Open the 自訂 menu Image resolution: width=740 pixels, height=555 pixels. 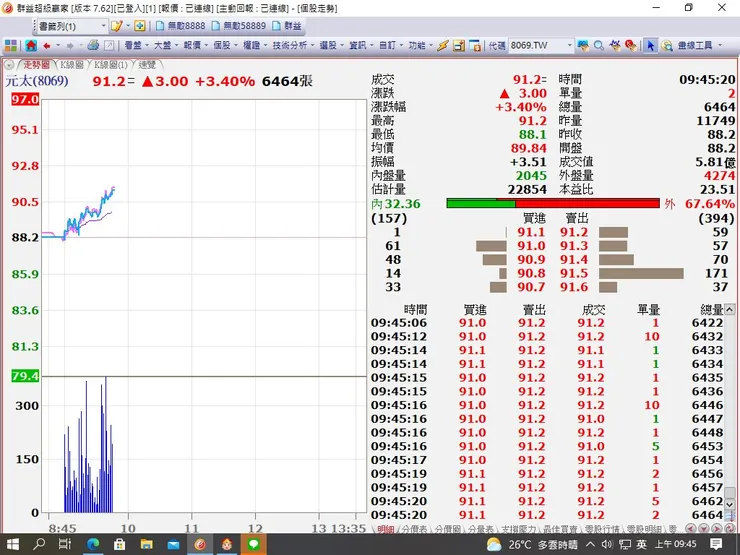pos(390,45)
